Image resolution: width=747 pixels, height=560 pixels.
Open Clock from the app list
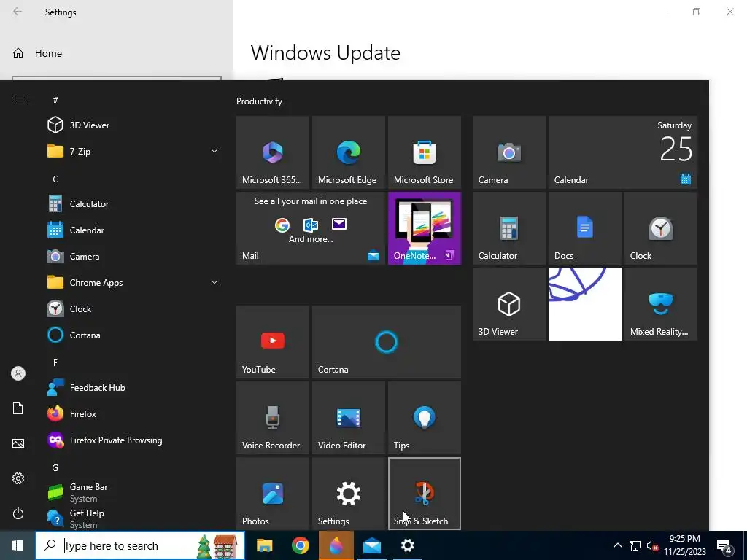pos(134,309)
